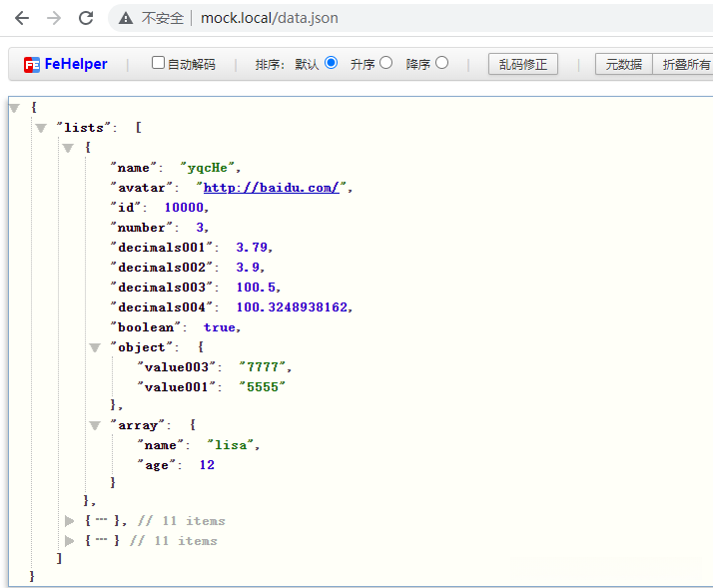Collapse the "lists" array
This screenshot has width=713, height=588.
[41, 128]
